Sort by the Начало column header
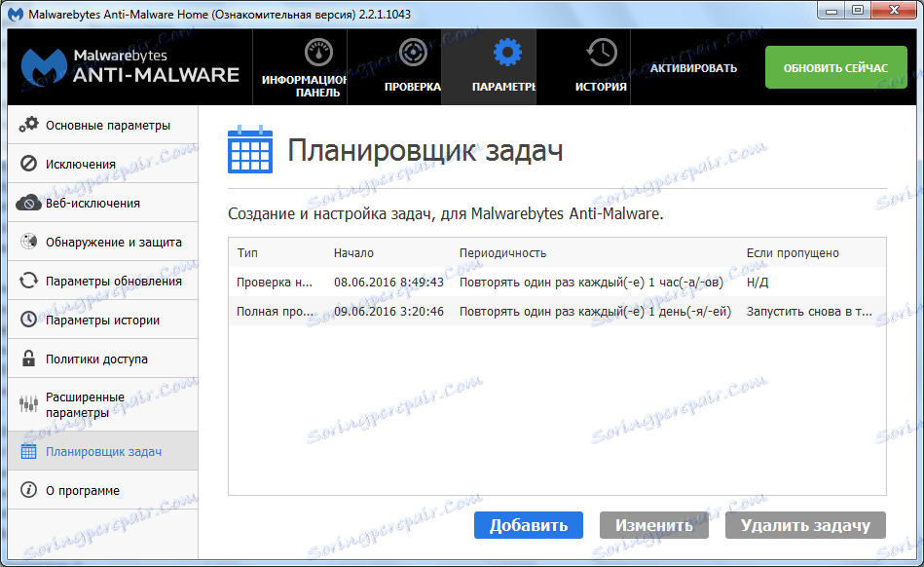 pos(353,253)
